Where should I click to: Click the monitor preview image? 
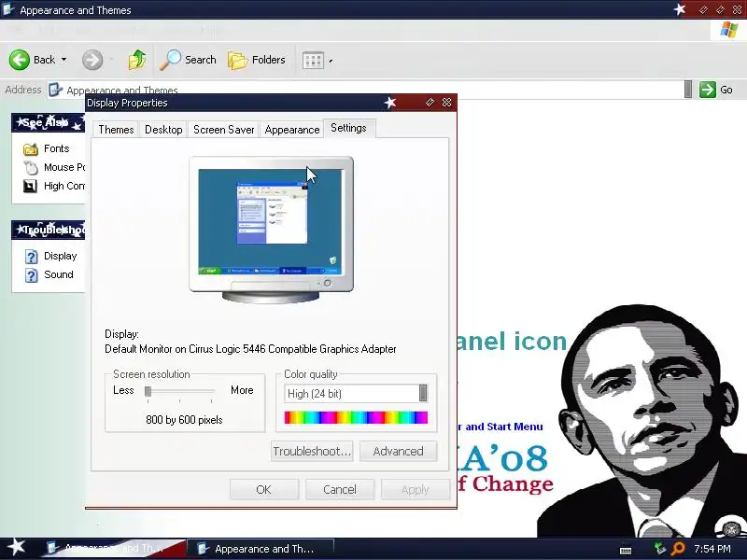tap(271, 230)
